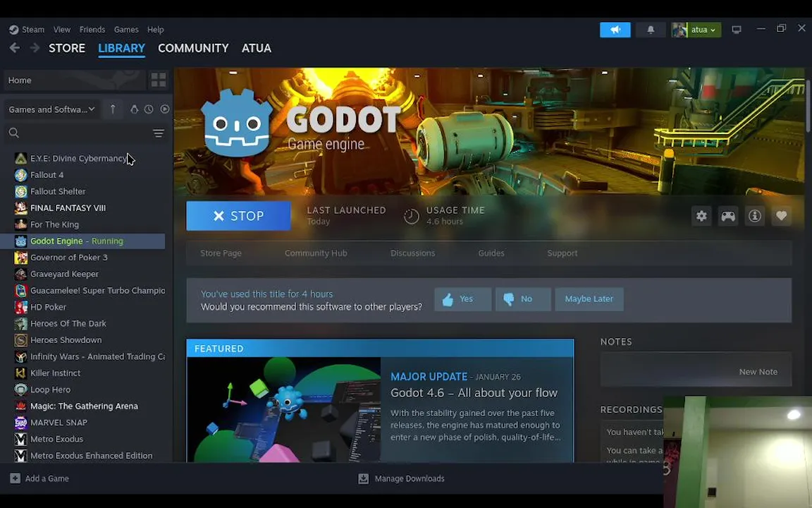Screen dimensions: 812x508
Task: Open the Guides link
Action: pyautogui.click(x=491, y=253)
